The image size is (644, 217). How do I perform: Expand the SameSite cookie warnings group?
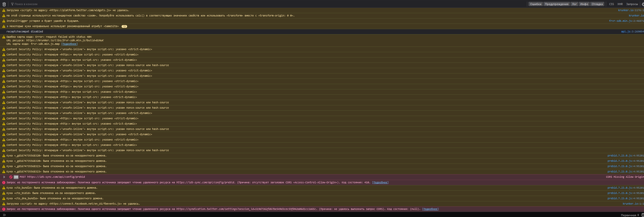pos(8,26)
